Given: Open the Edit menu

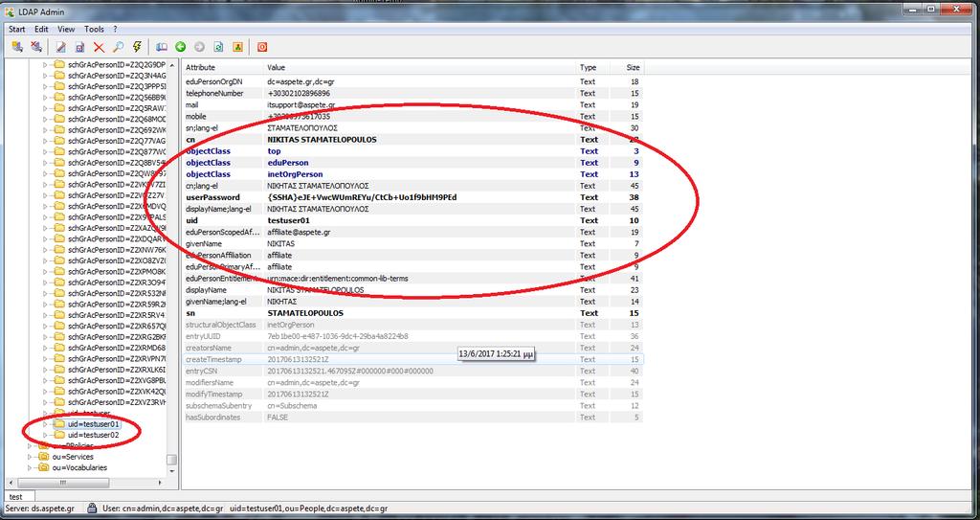Looking at the screenshot, I should pyautogui.click(x=41, y=29).
